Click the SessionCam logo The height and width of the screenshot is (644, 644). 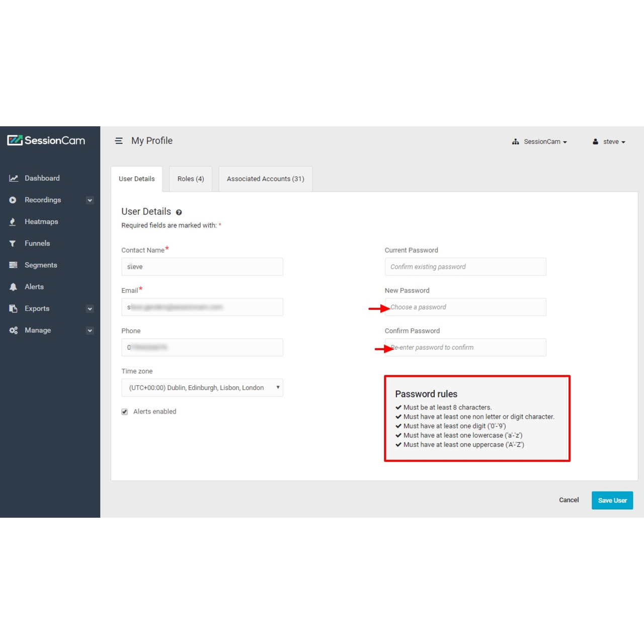[46, 140]
